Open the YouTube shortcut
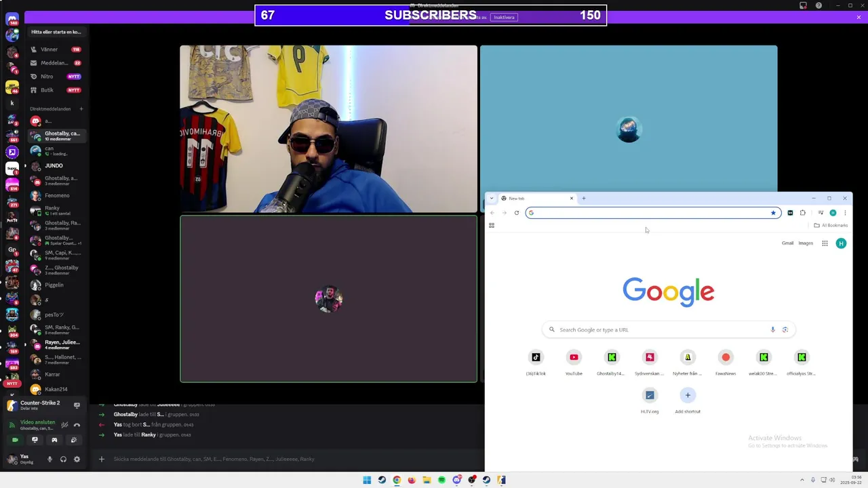 [574, 363]
